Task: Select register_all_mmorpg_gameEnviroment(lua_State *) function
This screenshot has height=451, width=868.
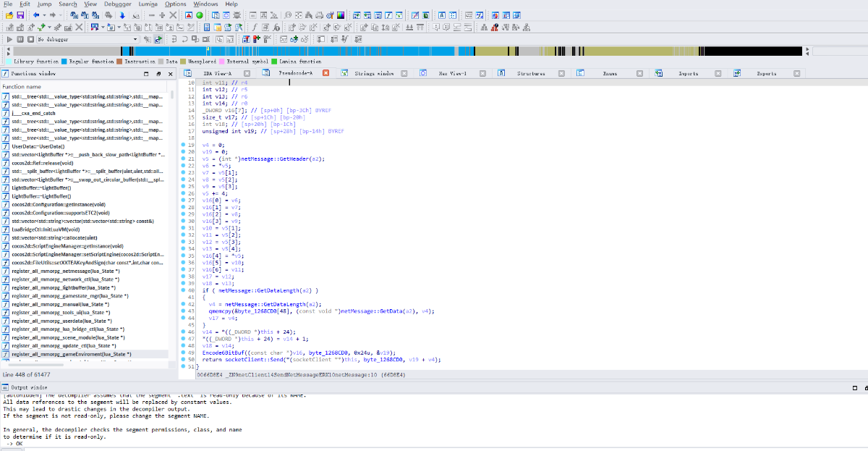Action: (x=72, y=354)
